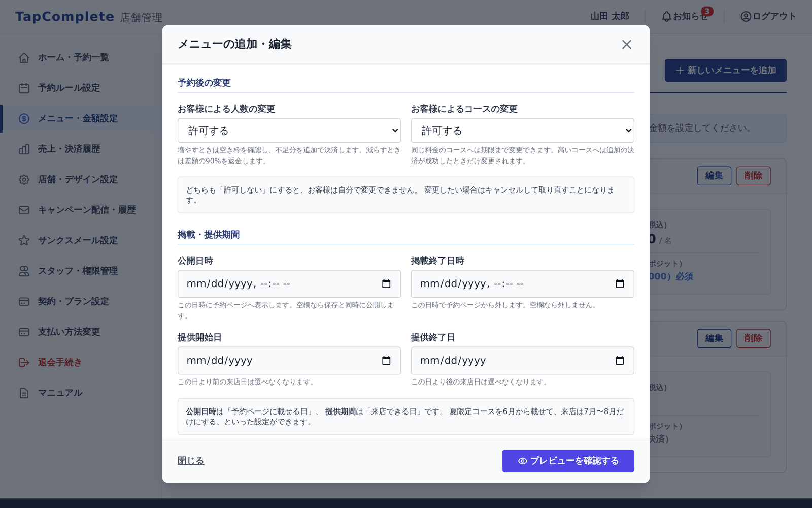Focus the 提供終了日 date input
This screenshot has height=508, width=812.
(x=523, y=361)
